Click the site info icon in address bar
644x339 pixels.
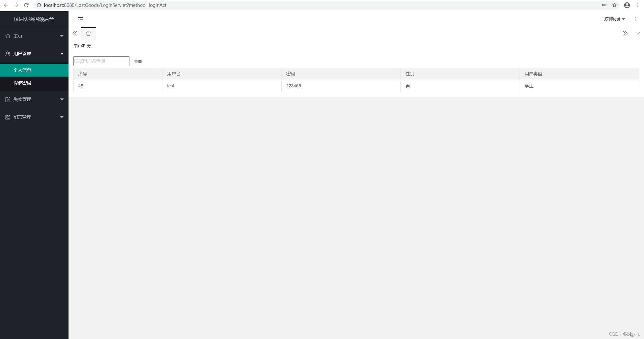[x=39, y=5]
